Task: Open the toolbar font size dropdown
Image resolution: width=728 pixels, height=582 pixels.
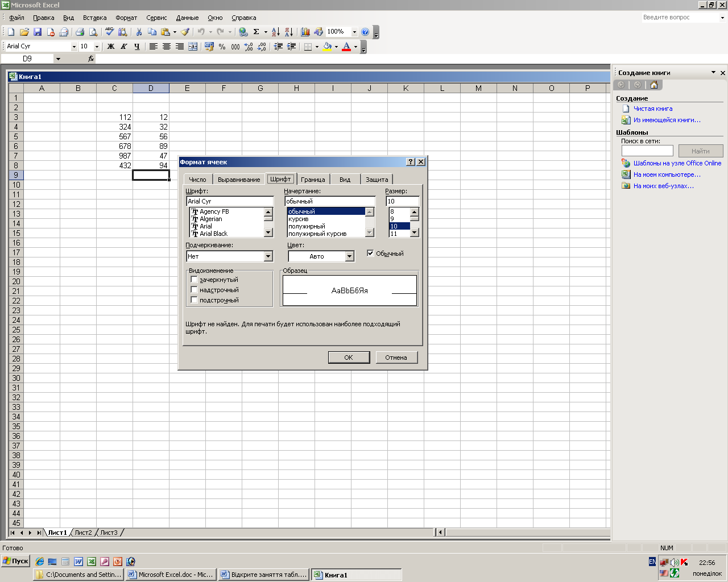Action: pyautogui.click(x=97, y=47)
